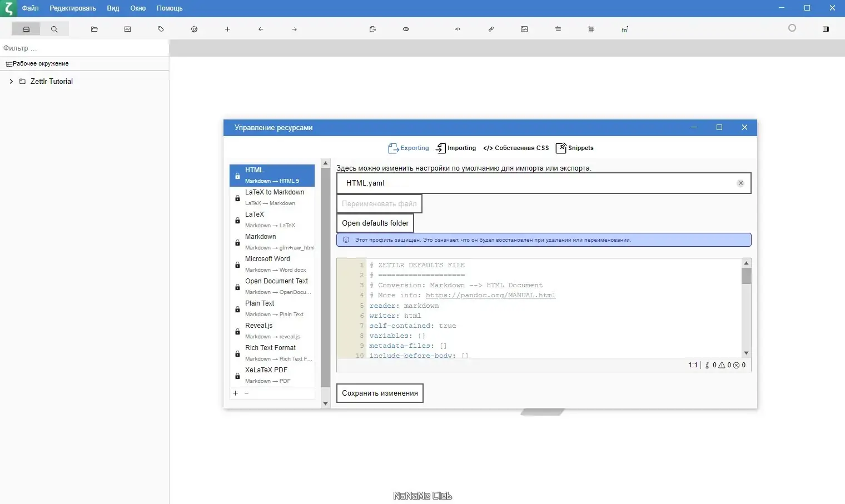
Task: Click the Open defaults folder button
Action: tap(375, 223)
